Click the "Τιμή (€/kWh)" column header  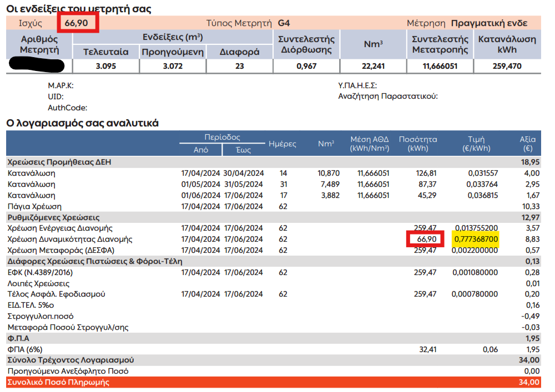(476, 144)
